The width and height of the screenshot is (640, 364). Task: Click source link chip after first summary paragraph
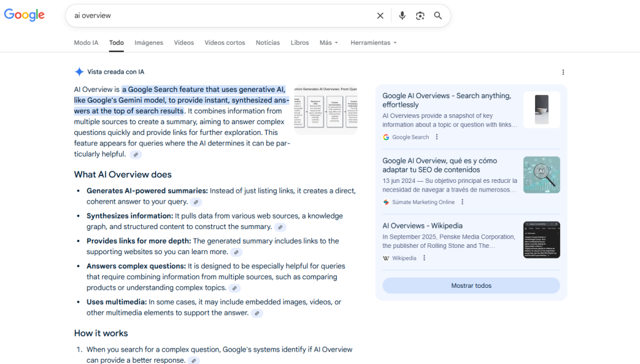tap(136, 154)
